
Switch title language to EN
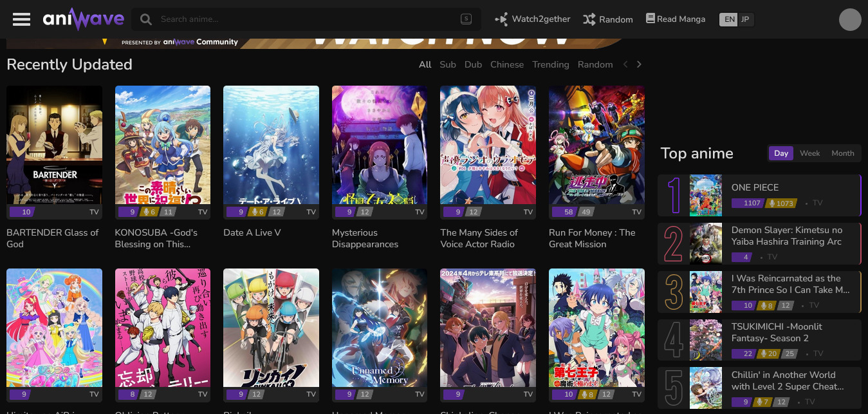pos(729,19)
